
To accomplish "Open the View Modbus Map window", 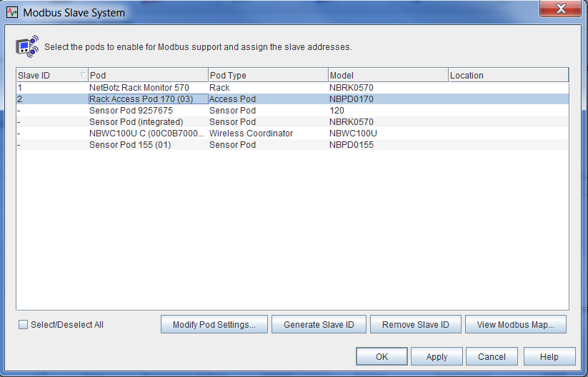I will (516, 325).
